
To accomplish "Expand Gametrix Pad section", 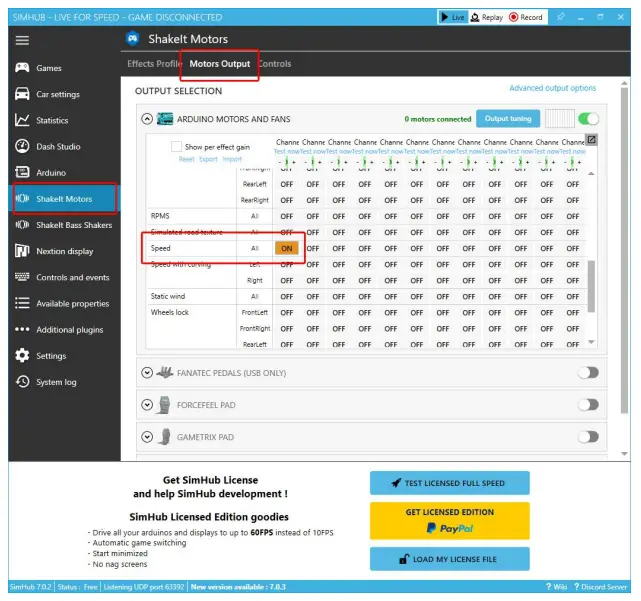I will (x=147, y=437).
